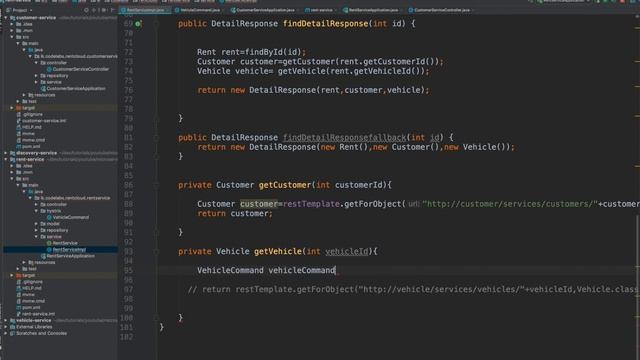This screenshot has height=360, width=640.
Task: Hide the Project tool window
Action: tap(113, 10)
